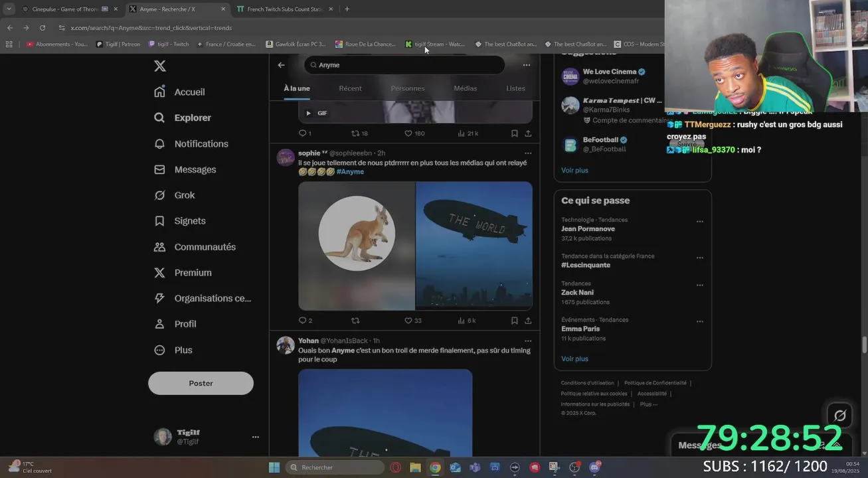Open Zack Nani trend options

coord(699,285)
